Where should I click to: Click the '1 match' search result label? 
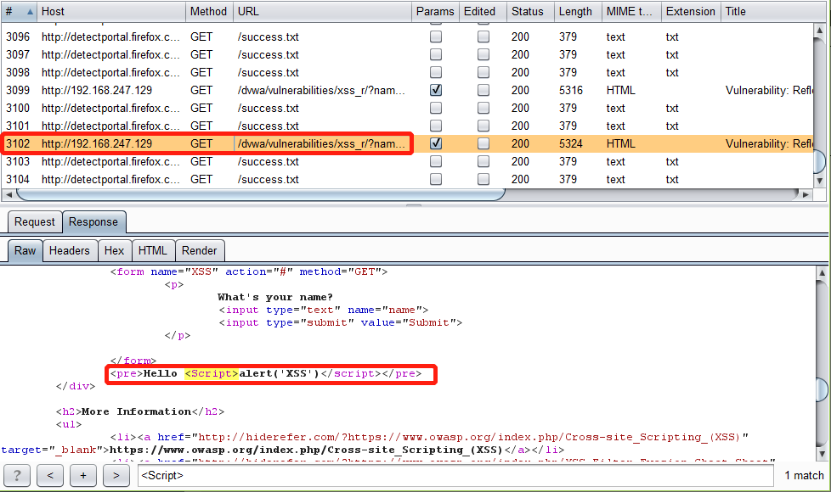tap(804, 476)
